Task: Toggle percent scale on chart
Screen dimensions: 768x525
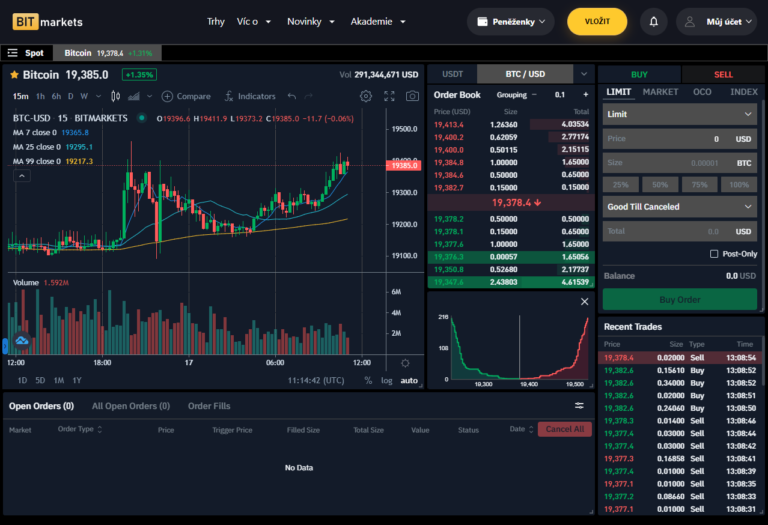Action: pyautogui.click(x=368, y=381)
